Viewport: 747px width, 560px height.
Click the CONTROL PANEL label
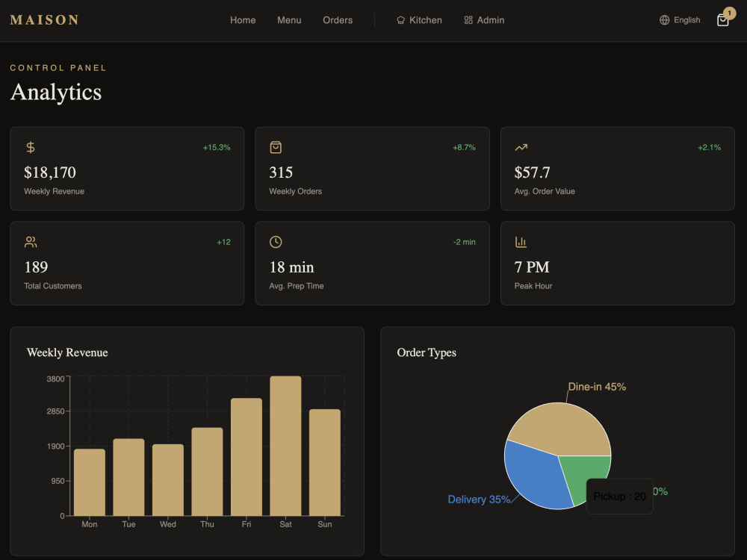58,68
